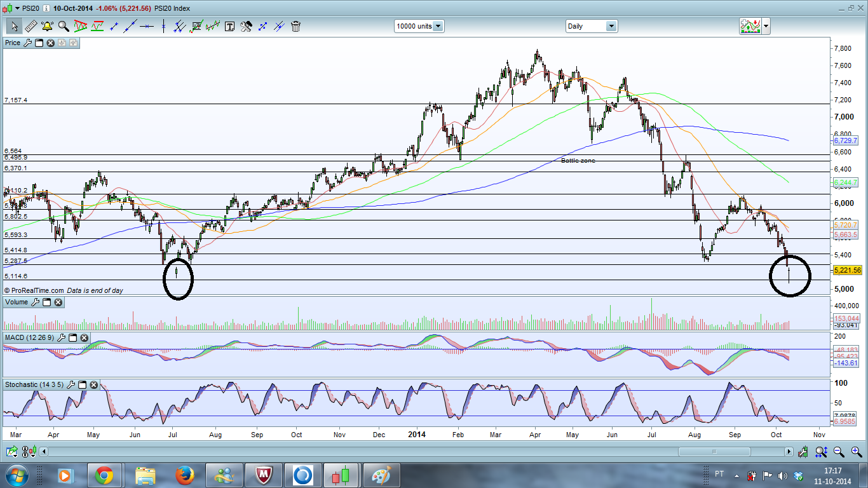Toggle the Volume panel window size
The image size is (868, 488).
(x=46, y=302)
